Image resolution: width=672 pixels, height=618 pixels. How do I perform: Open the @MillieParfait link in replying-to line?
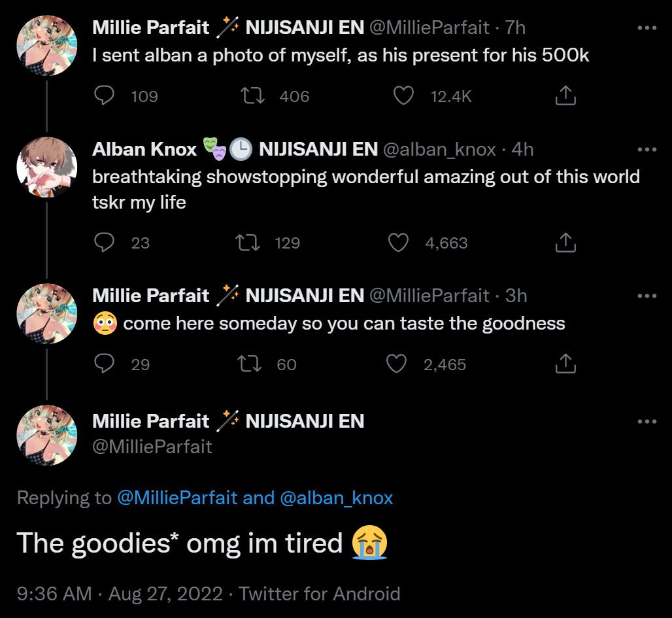177,498
